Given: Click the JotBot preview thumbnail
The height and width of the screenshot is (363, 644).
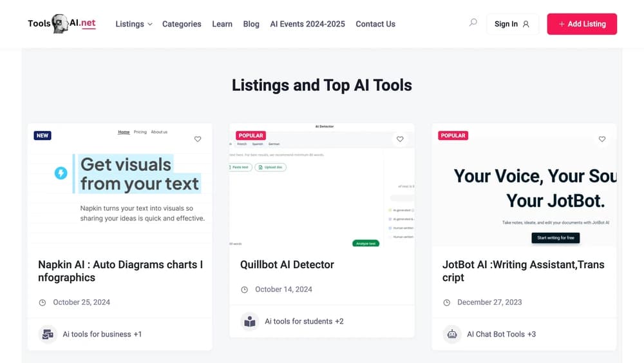Looking at the screenshot, I should click(x=524, y=184).
